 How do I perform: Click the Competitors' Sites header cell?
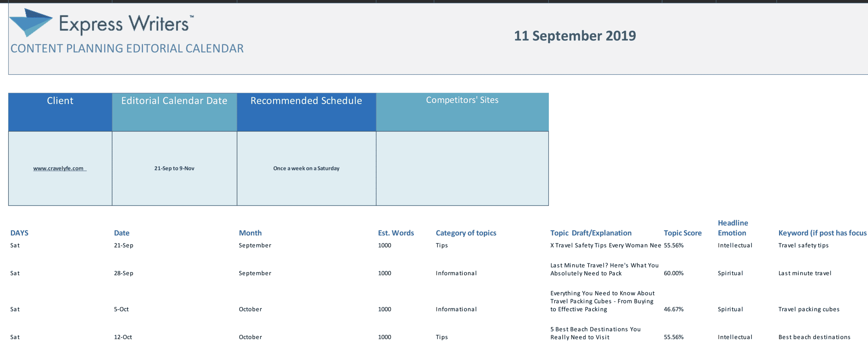(462, 112)
